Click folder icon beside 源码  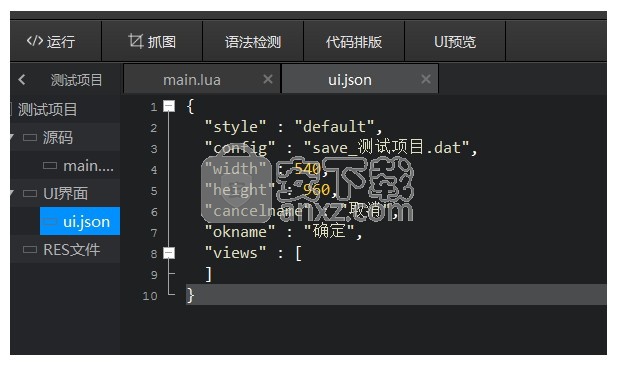30,137
